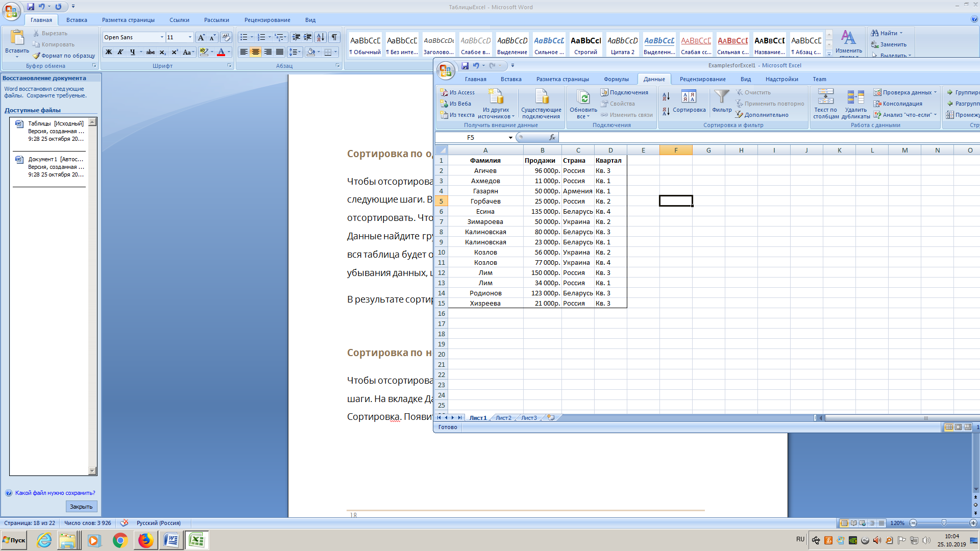Open Excel's Надстройки tab
Screen dimensions: 980x551
781,79
